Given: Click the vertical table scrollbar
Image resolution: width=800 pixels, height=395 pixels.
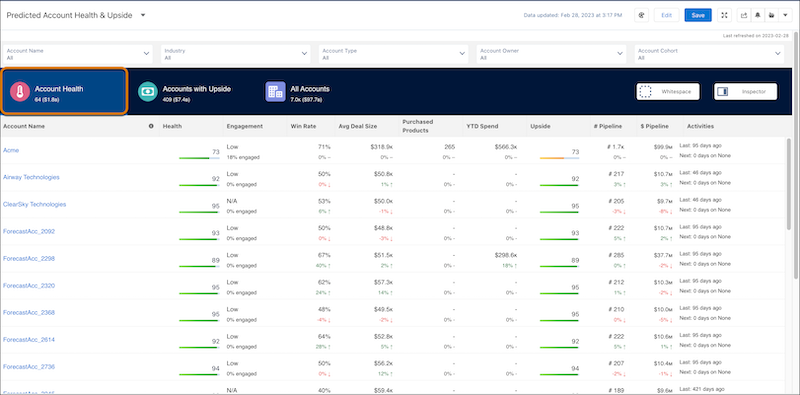Looking at the screenshot, I should (x=789, y=184).
